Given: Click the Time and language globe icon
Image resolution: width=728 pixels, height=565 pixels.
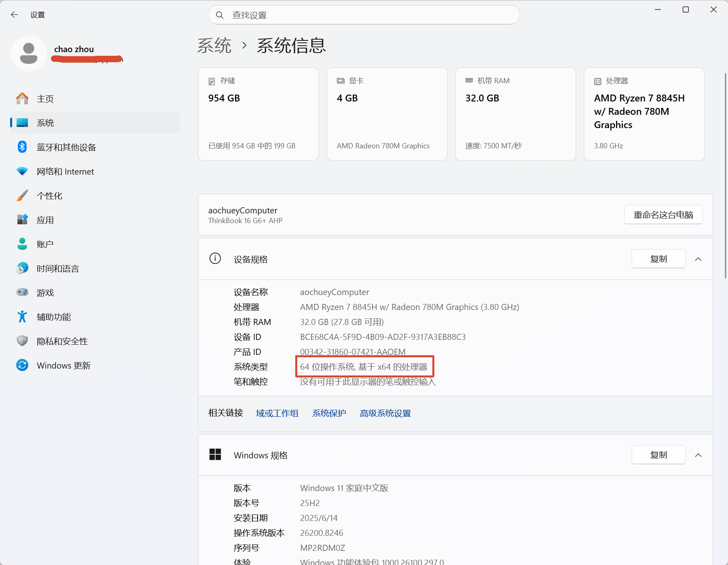Looking at the screenshot, I should pyautogui.click(x=22, y=268).
